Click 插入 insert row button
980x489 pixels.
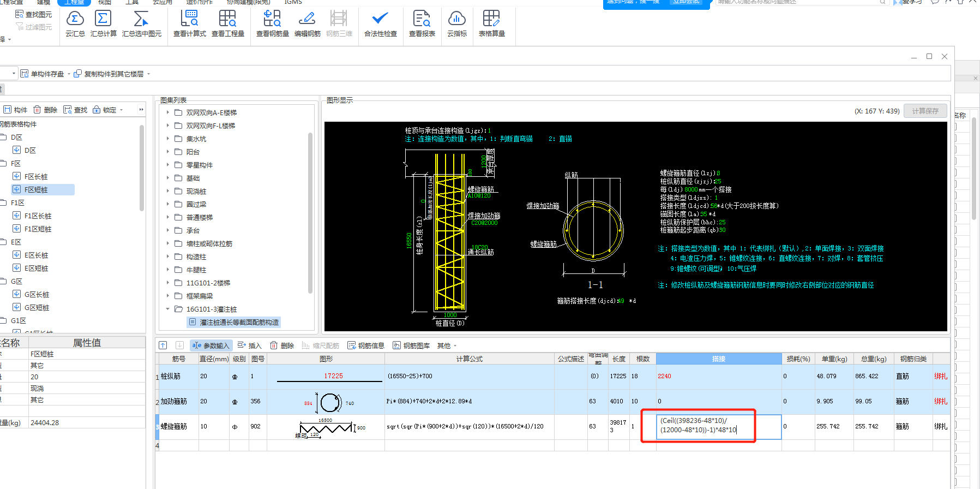pos(250,345)
